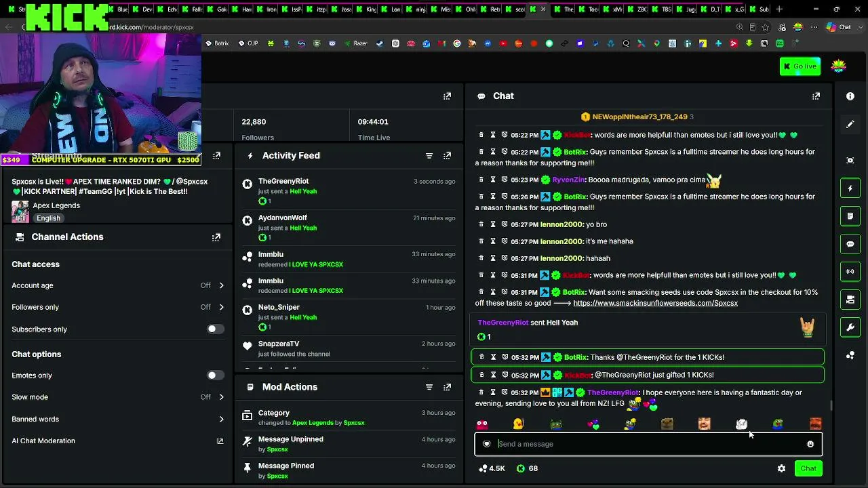The image size is (868, 488).
Task: Pop out the followers stats panel
Action: coord(447,96)
